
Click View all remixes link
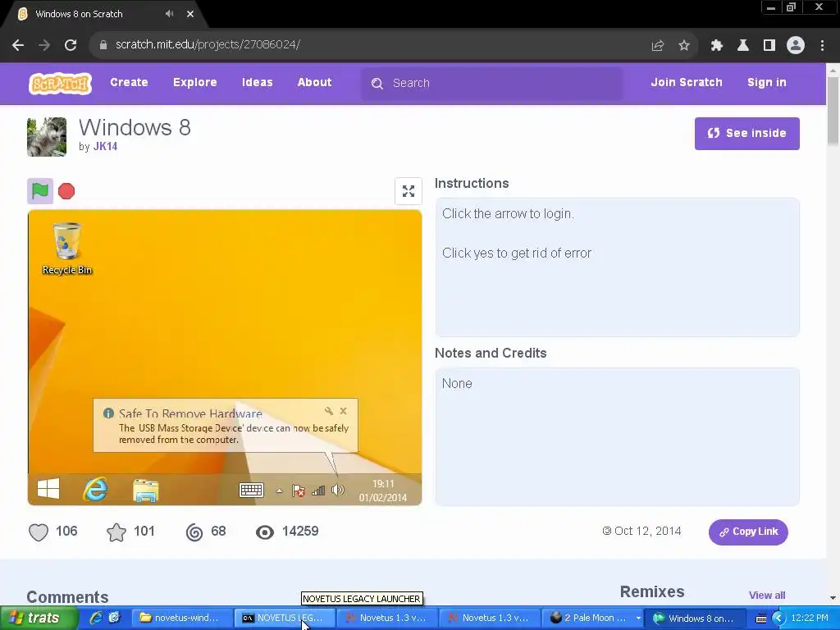pos(767,596)
